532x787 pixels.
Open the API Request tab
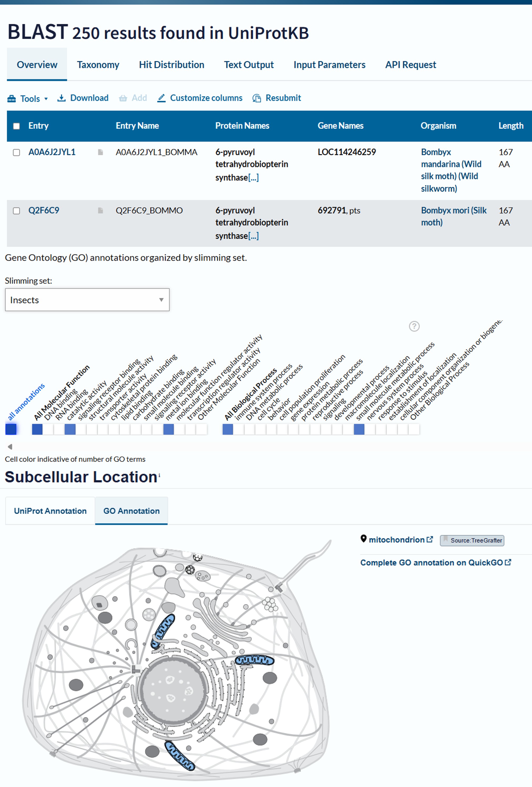coord(411,65)
